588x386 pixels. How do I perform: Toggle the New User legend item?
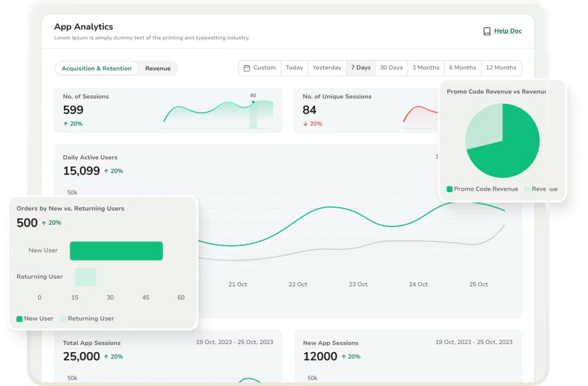coord(35,318)
